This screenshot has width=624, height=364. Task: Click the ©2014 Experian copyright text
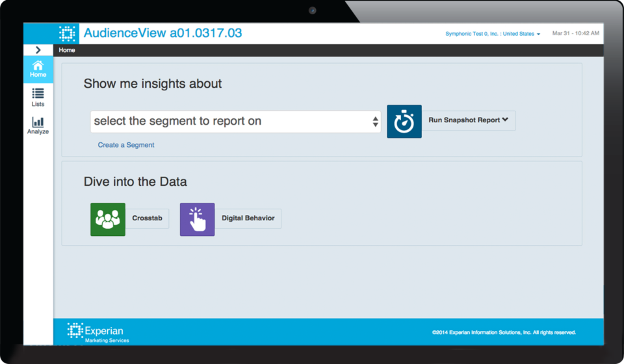coord(504,333)
